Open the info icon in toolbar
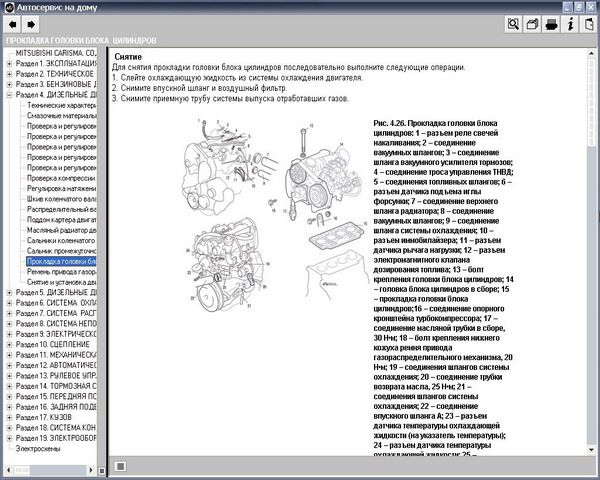600x480 pixels. point(572,23)
